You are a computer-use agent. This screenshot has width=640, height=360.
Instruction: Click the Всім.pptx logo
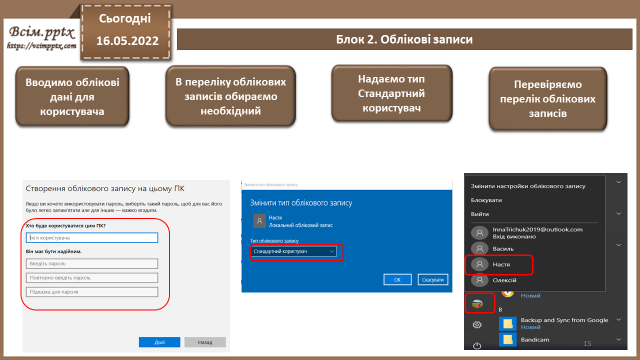point(42,33)
